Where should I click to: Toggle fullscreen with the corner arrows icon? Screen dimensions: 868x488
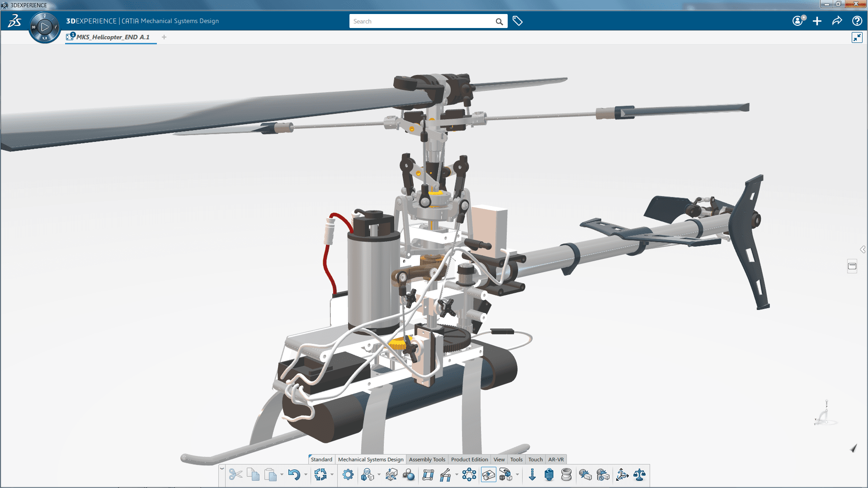pos(857,38)
